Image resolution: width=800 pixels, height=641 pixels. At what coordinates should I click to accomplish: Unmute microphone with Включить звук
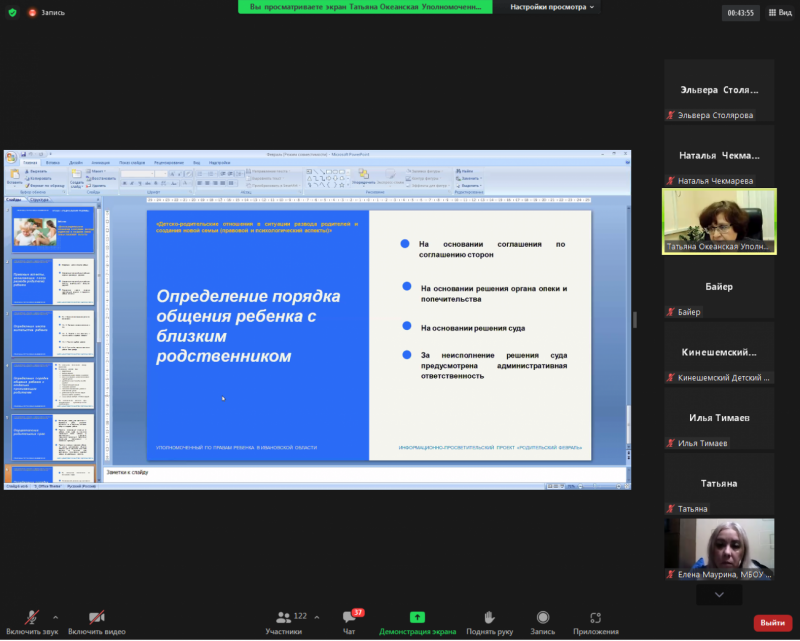[30, 622]
